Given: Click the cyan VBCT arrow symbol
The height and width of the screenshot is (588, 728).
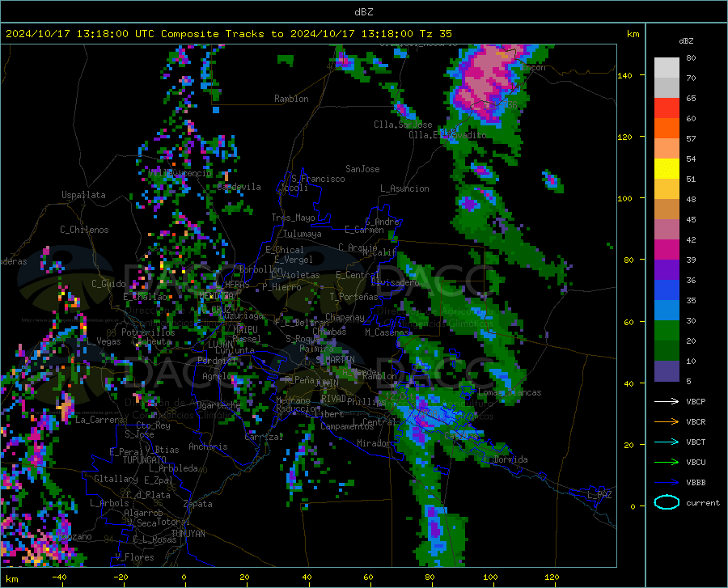Looking at the screenshot, I should coord(667,442).
